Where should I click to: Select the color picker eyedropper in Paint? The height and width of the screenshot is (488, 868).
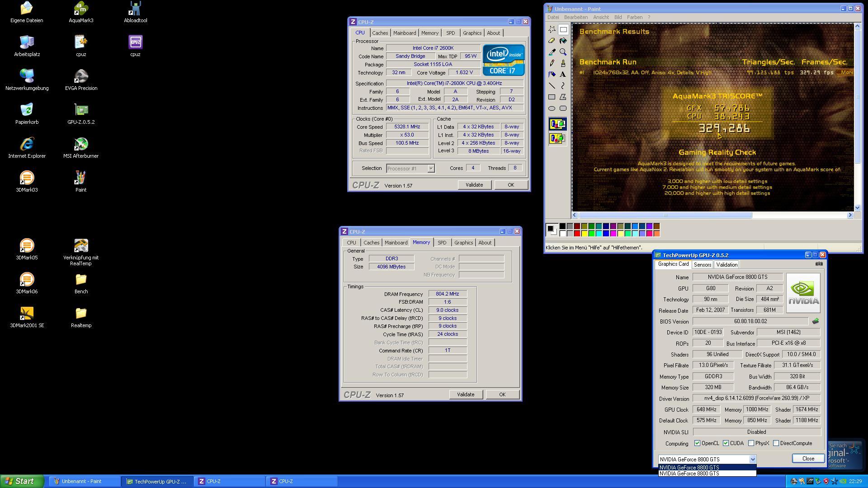tap(552, 52)
